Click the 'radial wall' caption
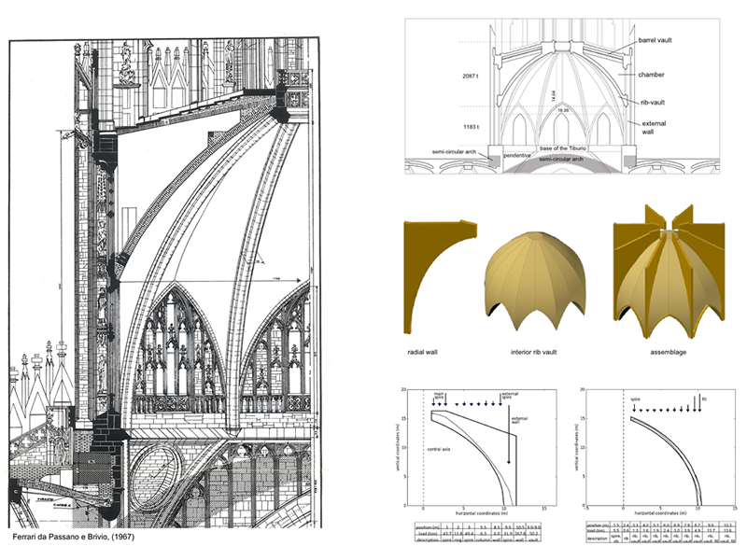The width and height of the screenshot is (747, 560). (422, 353)
